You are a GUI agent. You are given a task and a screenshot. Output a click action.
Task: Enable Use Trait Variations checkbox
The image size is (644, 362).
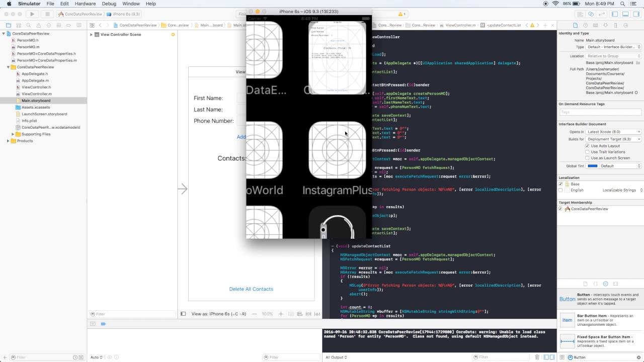[x=587, y=152]
